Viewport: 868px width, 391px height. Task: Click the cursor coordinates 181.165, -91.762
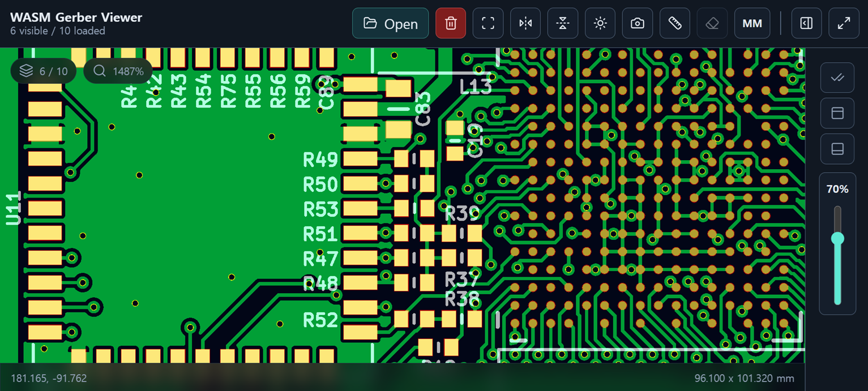click(49, 379)
